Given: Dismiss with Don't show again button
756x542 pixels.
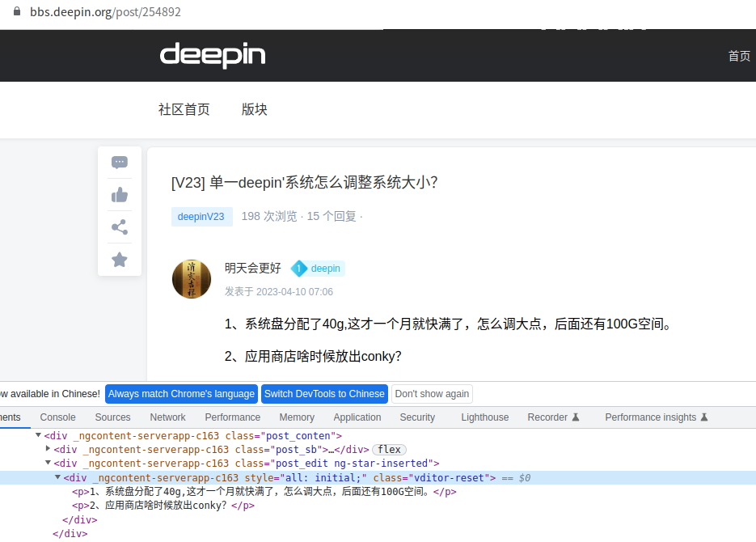Looking at the screenshot, I should pyautogui.click(x=432, y=394).
